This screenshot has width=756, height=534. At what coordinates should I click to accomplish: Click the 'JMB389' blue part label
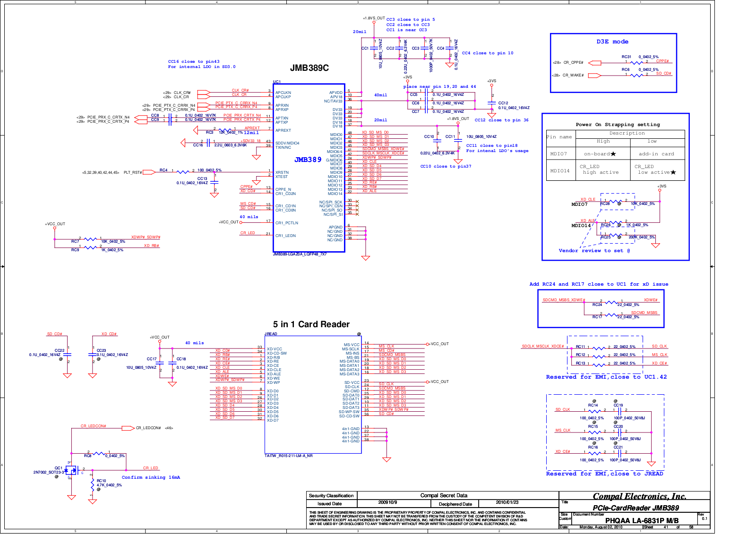(x=308, y=160)
